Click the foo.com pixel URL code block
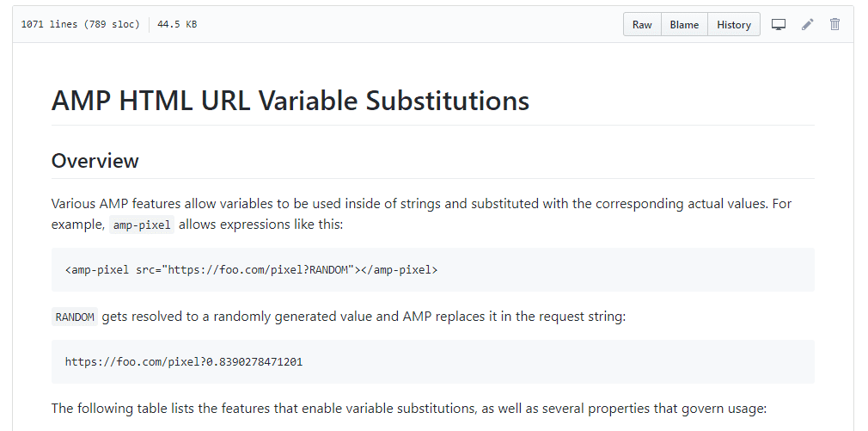Screen dimensions: 868x431 (184, 361)
